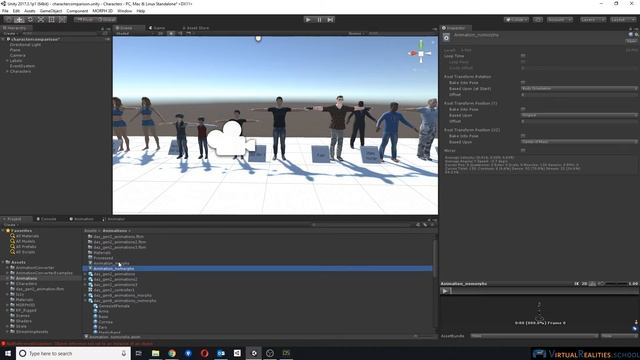Click the Windows Start button
Screen dimensions: 640x360
8,353
